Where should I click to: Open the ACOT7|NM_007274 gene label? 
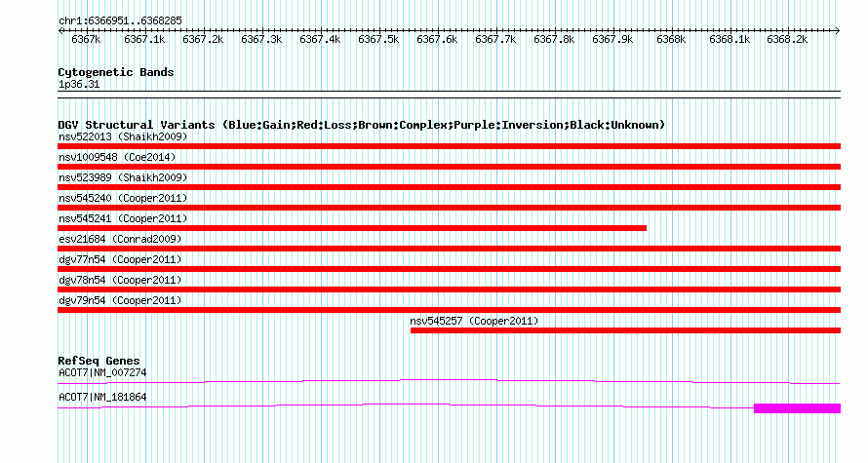102,372
